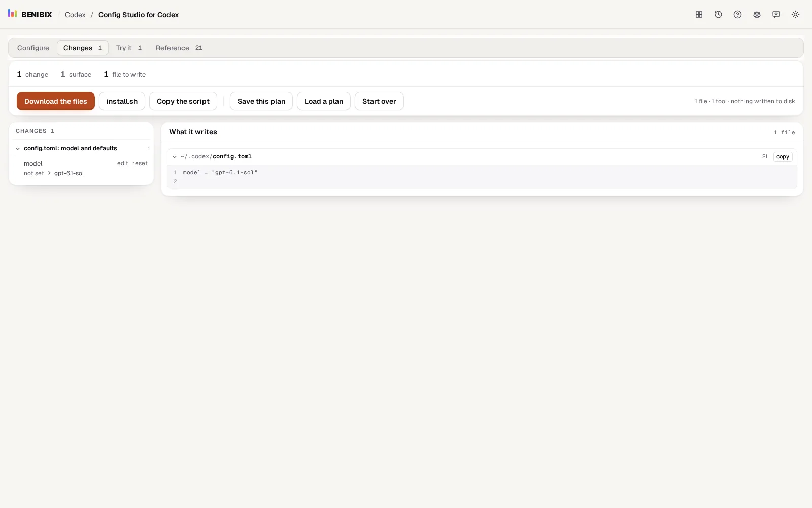This screenshot has width=812, height=508.
Task: Click Copy the script button
Action: pyautogui.click(x=183, y=101)
